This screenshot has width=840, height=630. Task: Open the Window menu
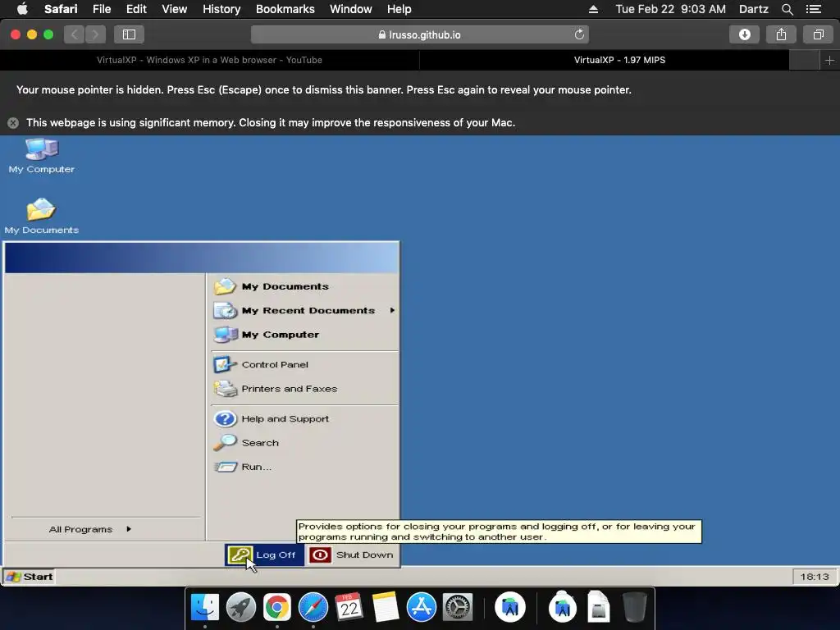[350, 9]
